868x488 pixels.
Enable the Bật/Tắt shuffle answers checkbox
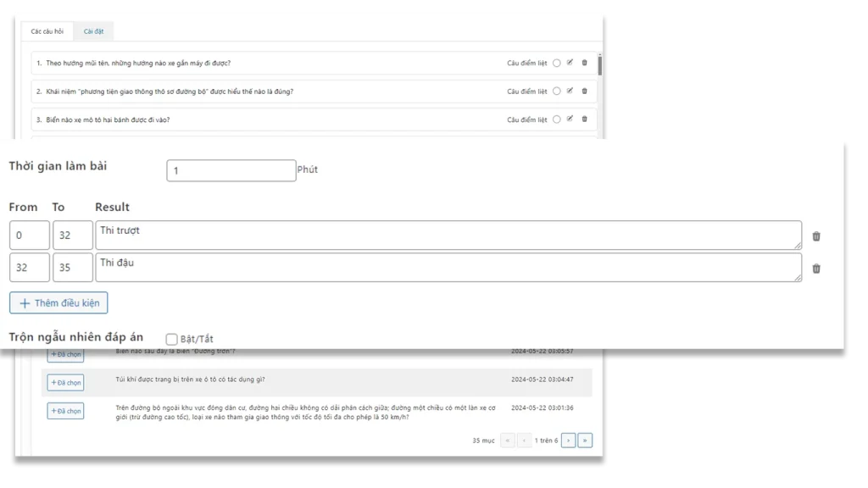172,339
